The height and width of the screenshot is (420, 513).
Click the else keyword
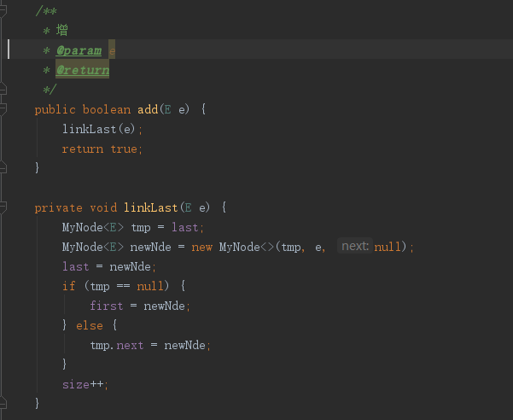pyautogui.click(x=90, y=325)
